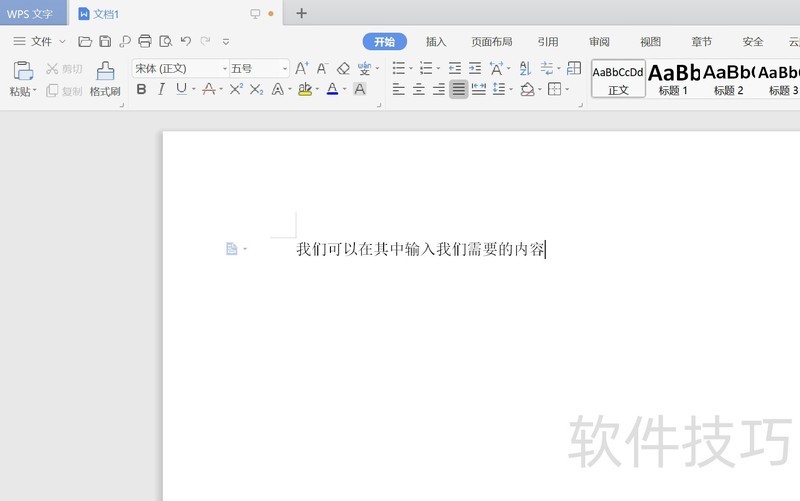Open the 安全 tab

(x=753, y=41)
